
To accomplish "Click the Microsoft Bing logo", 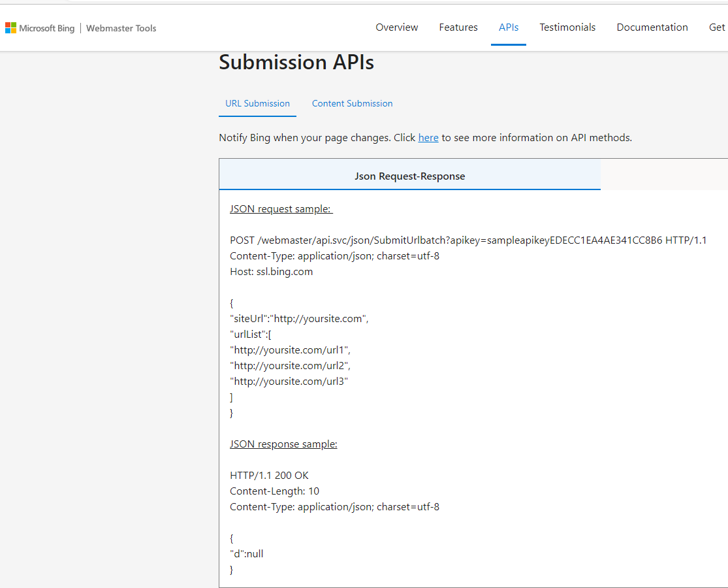I will [x=40, y=28].
